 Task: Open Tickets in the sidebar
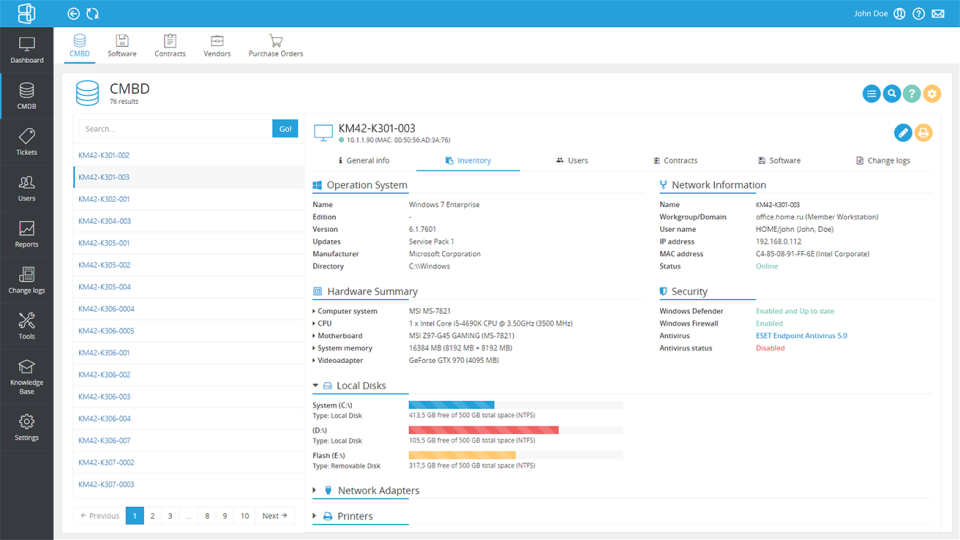coord(26,142)
